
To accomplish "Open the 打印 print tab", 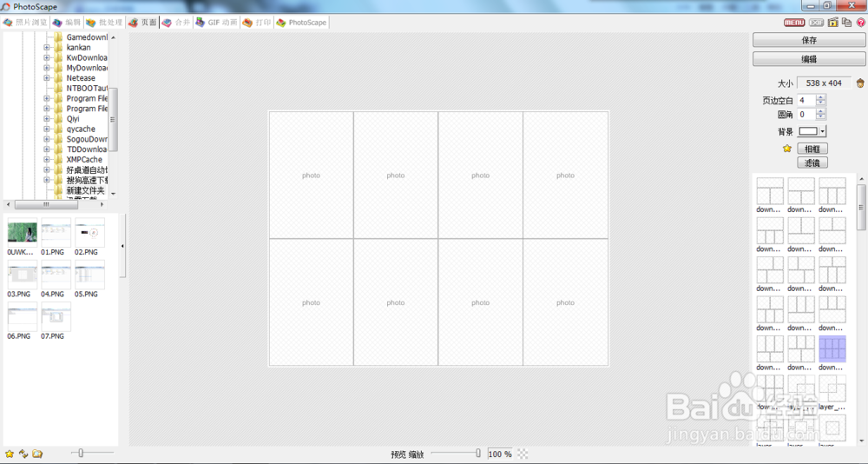I will [x=257, y=23].
